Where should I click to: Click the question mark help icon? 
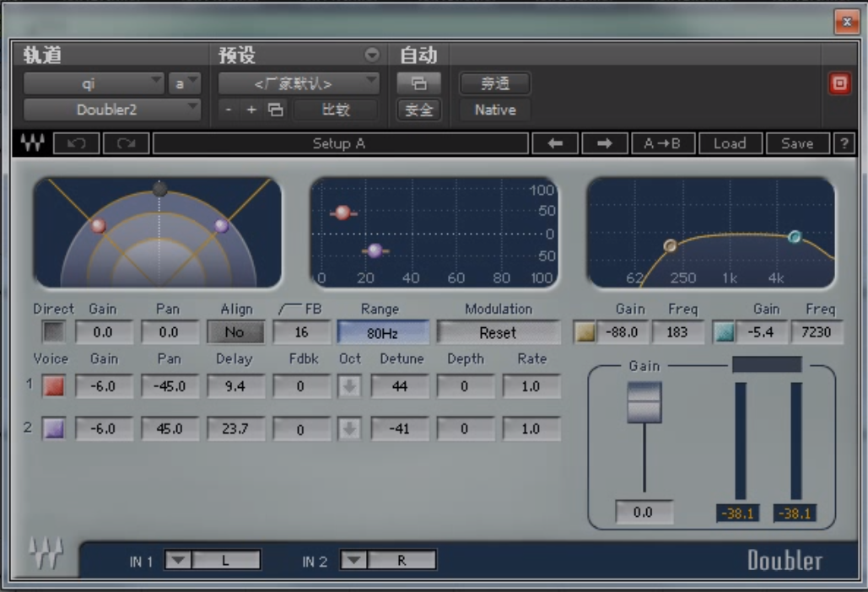(844, 143)
